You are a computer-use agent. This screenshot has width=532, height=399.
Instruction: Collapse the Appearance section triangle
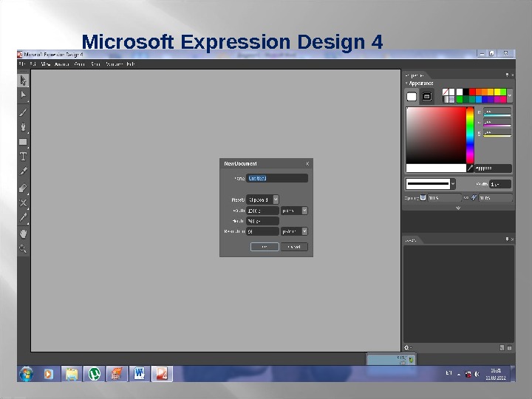click(406, 83)
